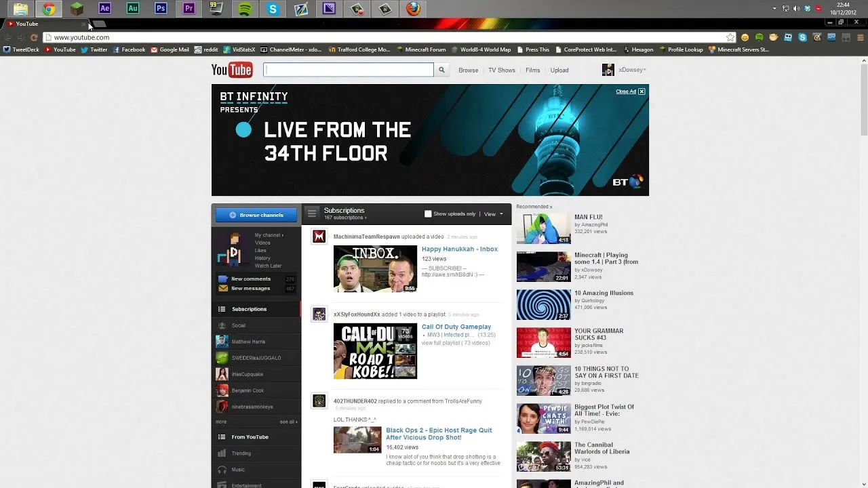Viewport: 868px width, 488px height.
Task: Switch to the YouTube browser tab
Action: tap(27, 23)
